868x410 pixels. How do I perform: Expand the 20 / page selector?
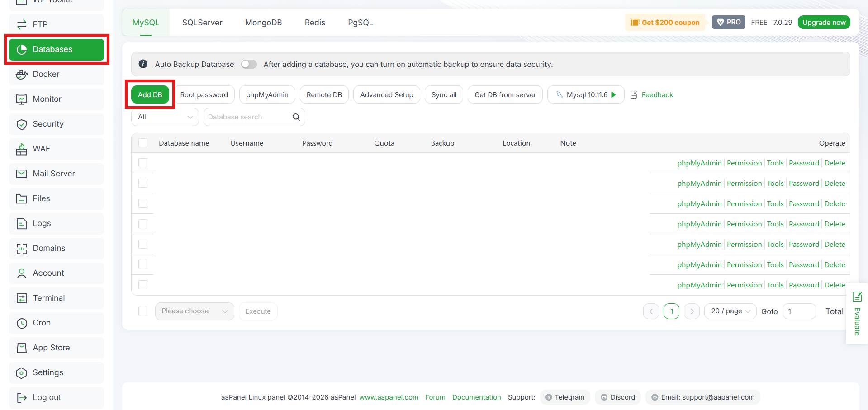(730, 311)
